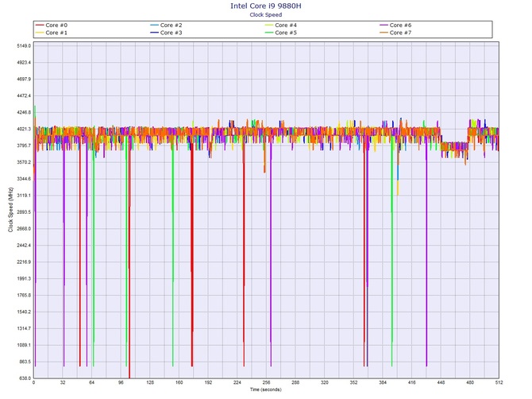The width and height of the screenshot is (532, 399).
Task: Click the 256 x-axis tick label
Action: click(x=266, y=382)
